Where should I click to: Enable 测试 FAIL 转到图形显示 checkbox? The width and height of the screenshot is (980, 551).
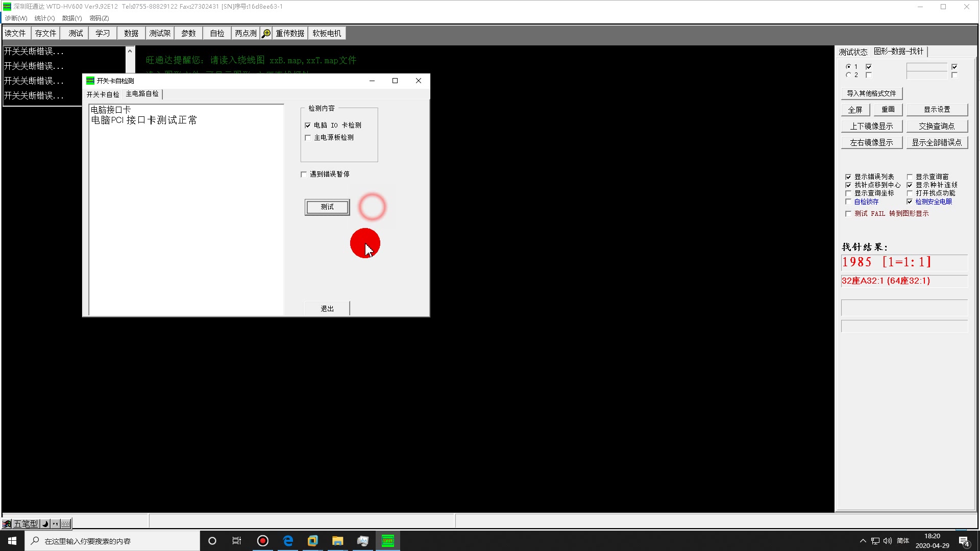point(848,214)
